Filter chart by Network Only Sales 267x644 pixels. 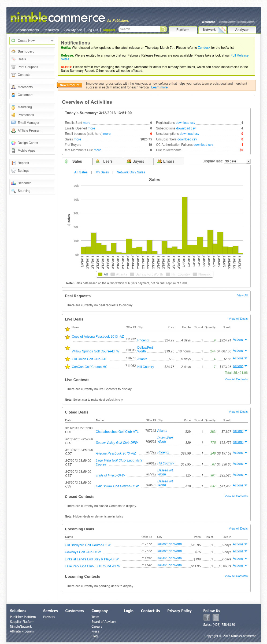(131, 172)
